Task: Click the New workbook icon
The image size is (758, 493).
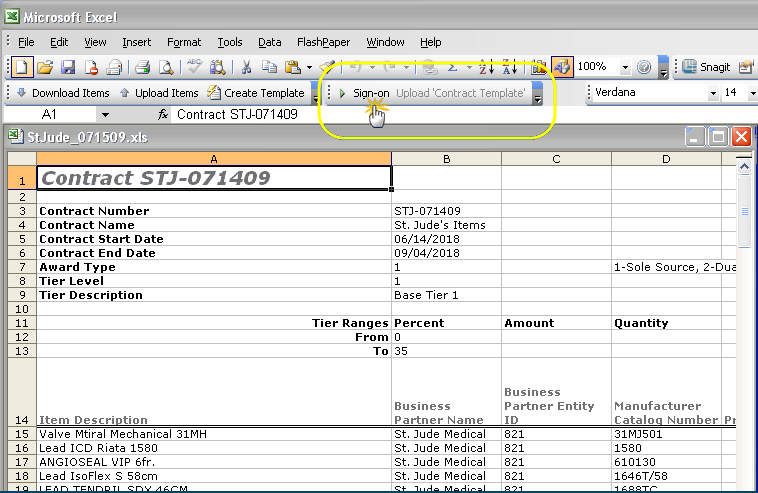Action: coord(20,67)
